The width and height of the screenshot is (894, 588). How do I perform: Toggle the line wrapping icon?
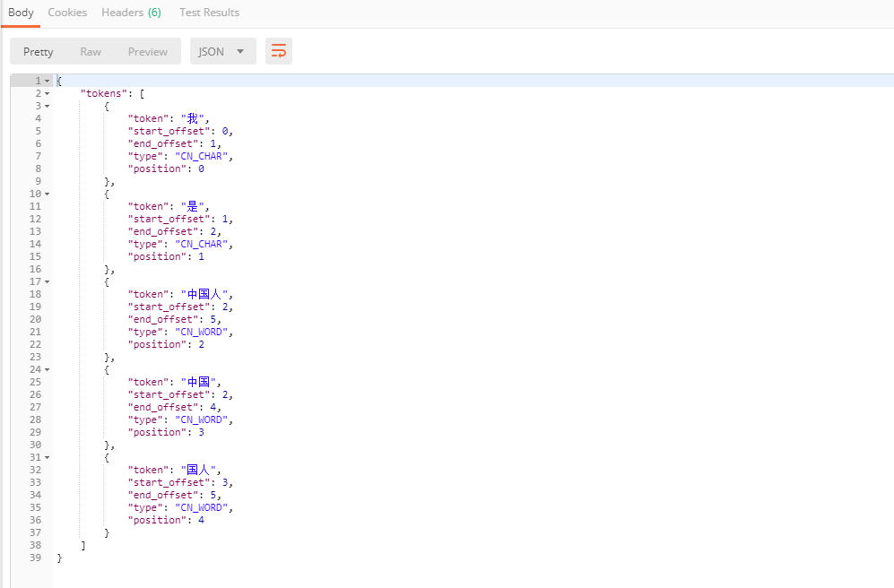(x=278, y=51)
